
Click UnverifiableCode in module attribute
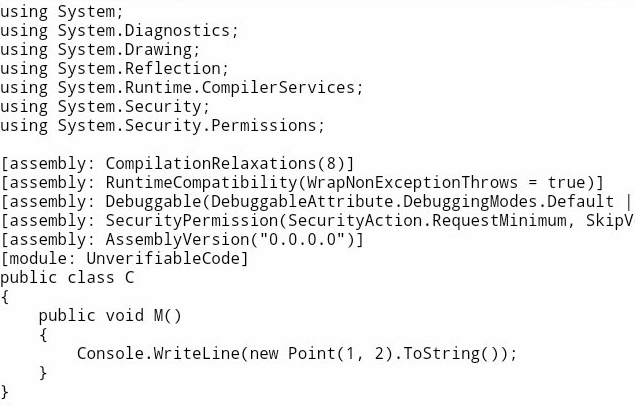coord(163,259)
